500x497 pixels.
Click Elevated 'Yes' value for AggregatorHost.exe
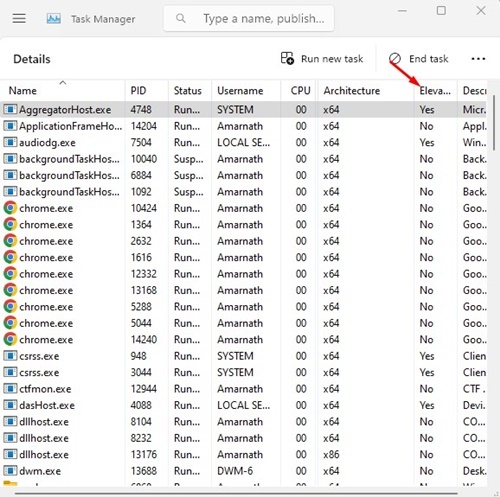(x=427, y=110)
